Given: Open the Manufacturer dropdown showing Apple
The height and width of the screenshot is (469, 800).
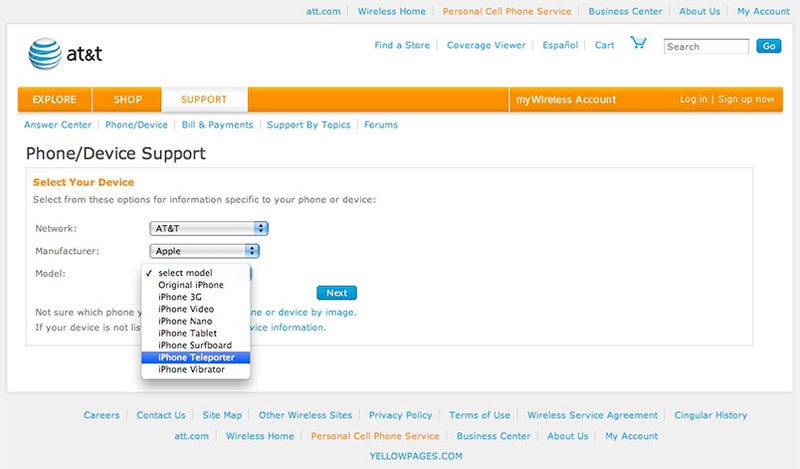Looking at the screenshot, I should coord(204,251).
